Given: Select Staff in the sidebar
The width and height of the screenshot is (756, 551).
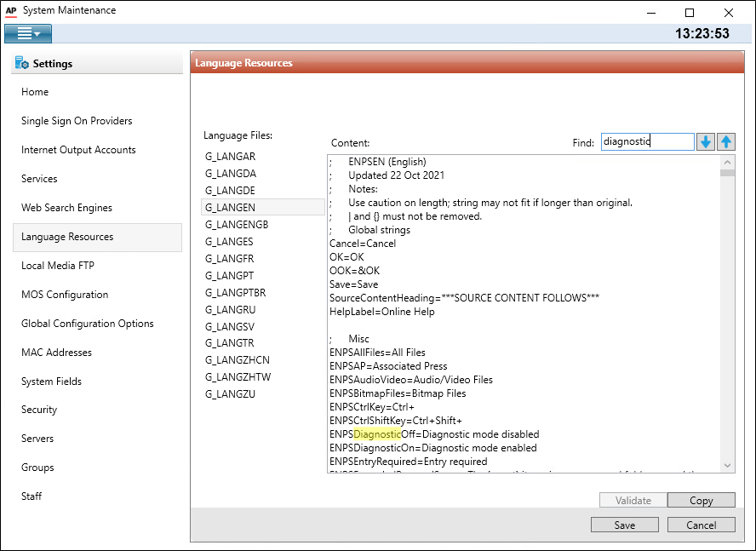Looking at the screenshot, I should coord(31,496).
